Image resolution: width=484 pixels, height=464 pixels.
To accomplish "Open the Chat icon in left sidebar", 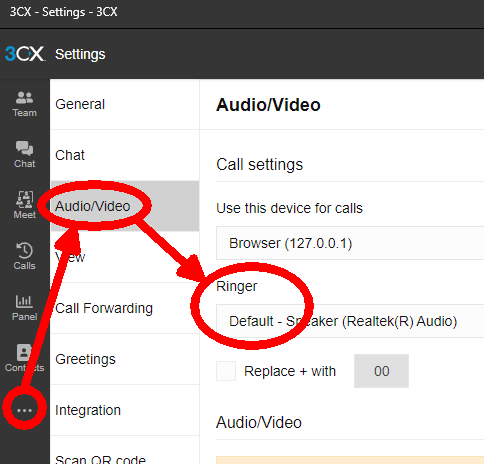I will [24, 155].
